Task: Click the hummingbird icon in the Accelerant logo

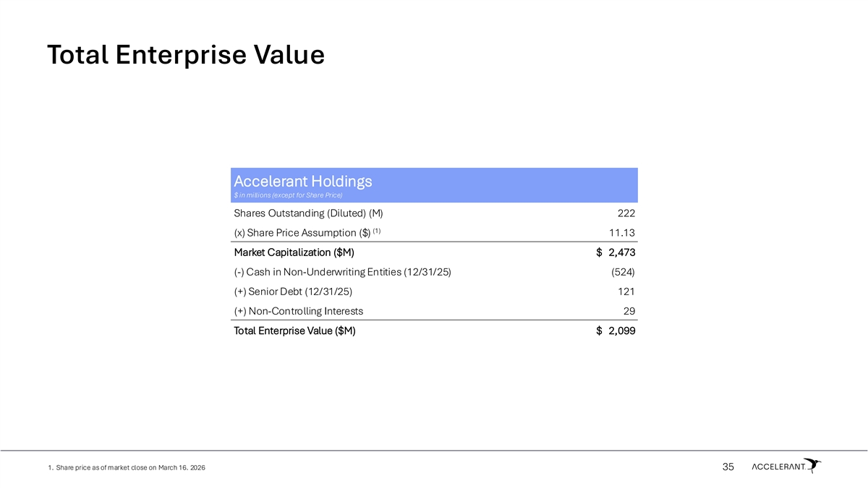Action: [x=814, y=465]
